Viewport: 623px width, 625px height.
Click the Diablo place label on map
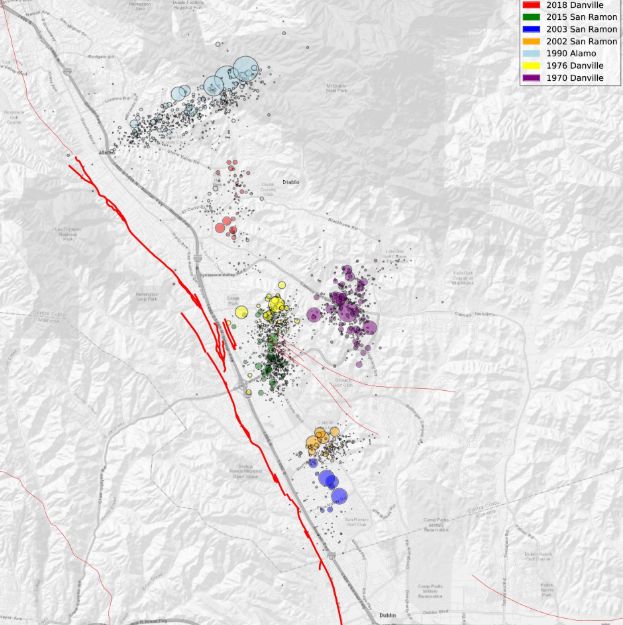[291, 182]
